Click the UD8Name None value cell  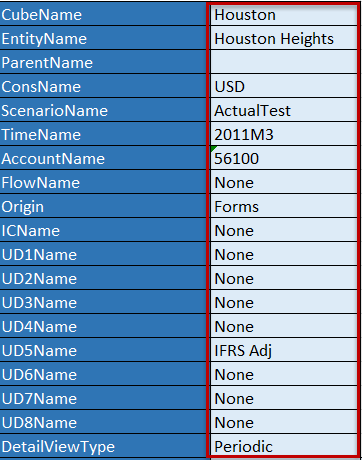pos(284,422)
